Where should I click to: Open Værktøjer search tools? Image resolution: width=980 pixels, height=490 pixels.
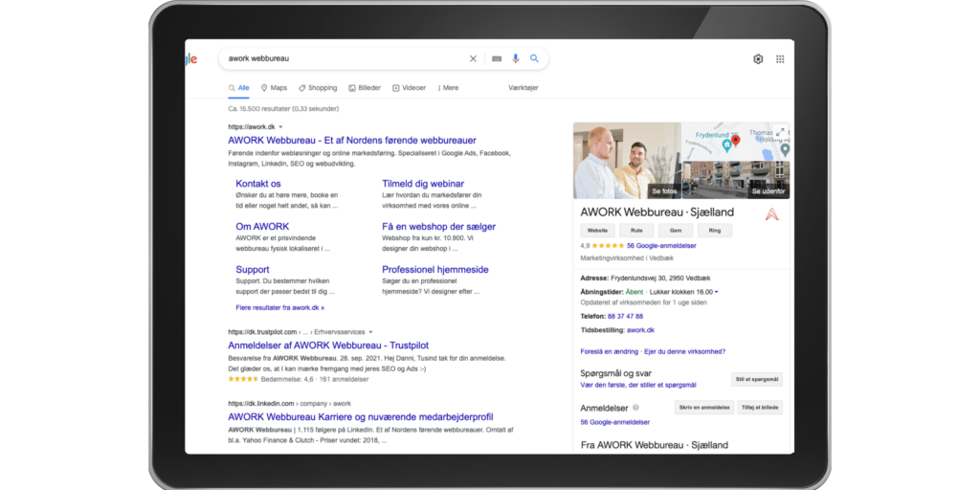pyautogui.click(x=523, y=88)
